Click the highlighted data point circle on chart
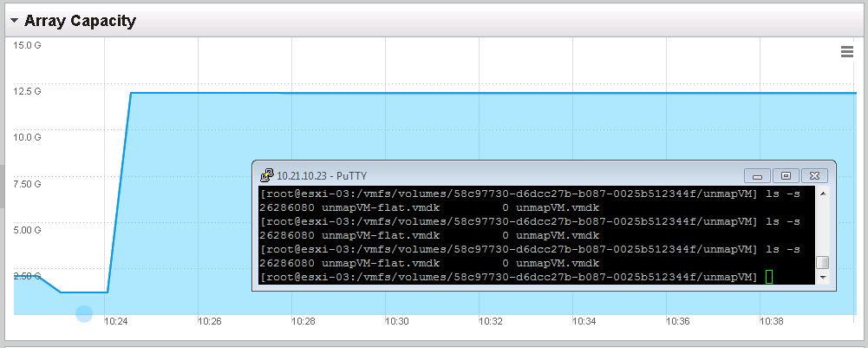This screenshot has width=868, height=348. (x=83, y=313)
